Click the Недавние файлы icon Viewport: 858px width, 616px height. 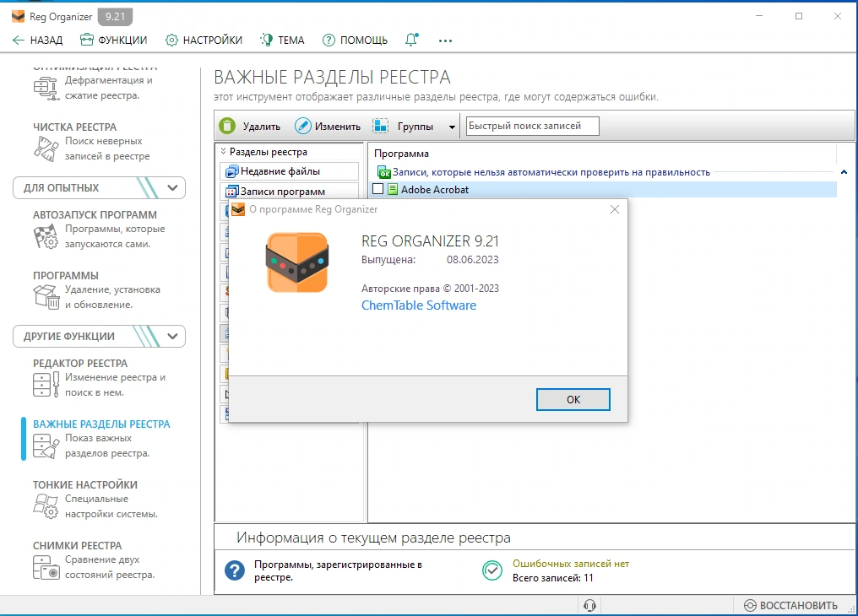232,171
